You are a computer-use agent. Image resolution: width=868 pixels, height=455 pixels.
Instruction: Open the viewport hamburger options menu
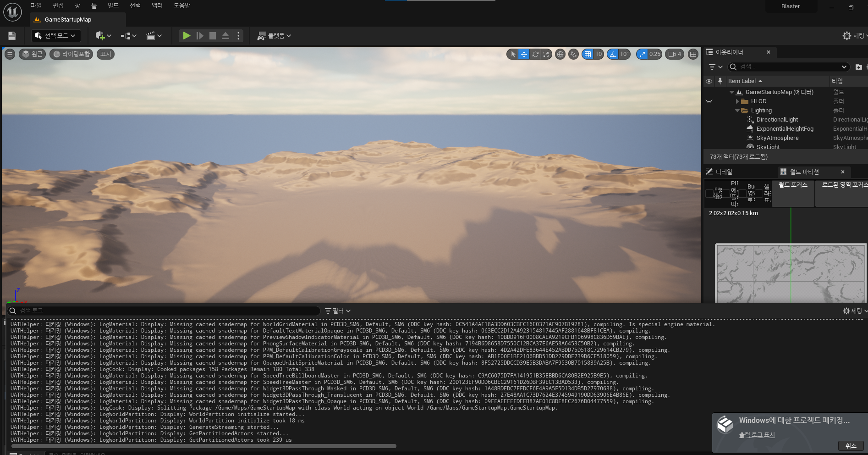[10, 54]
